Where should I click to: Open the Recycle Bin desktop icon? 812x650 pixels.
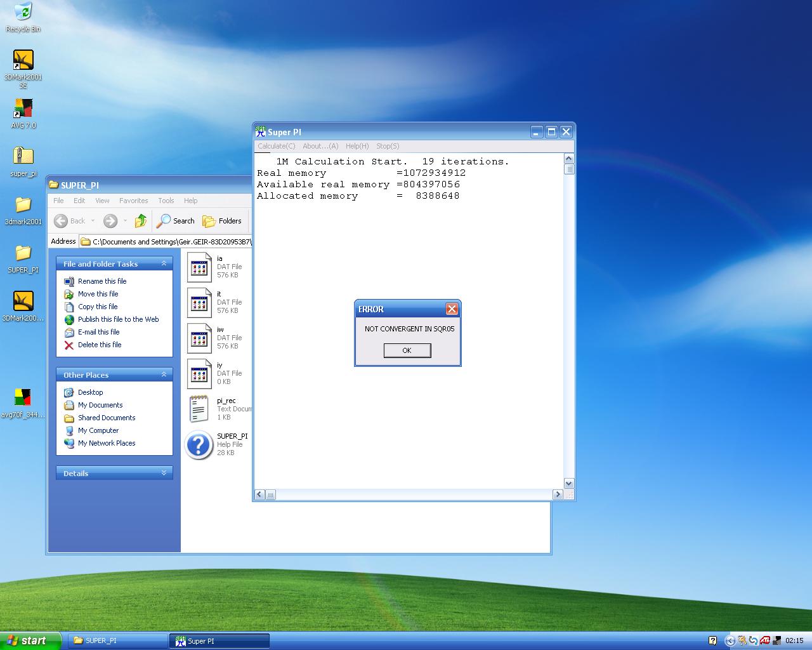coord(23,17)
